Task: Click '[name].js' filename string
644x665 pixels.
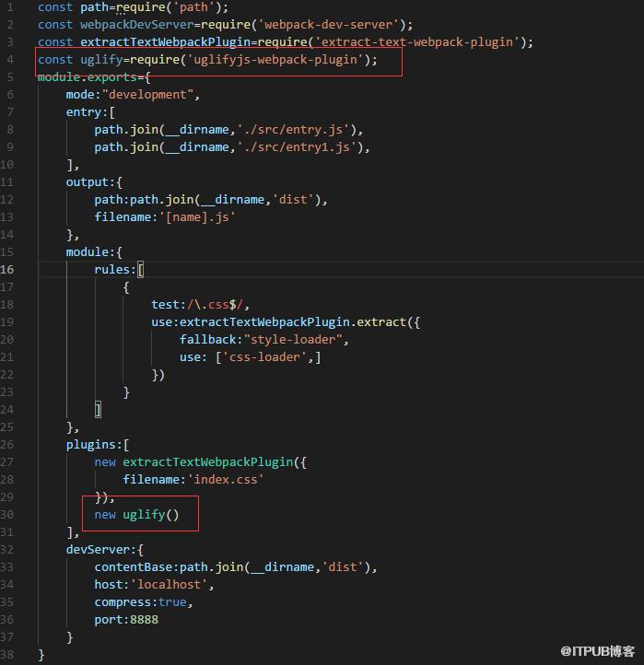Action: coord(197,216)
